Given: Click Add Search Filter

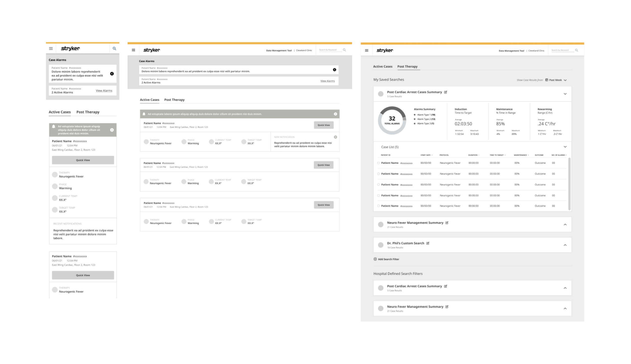Looking at the screenshot, I should point(386,259).
